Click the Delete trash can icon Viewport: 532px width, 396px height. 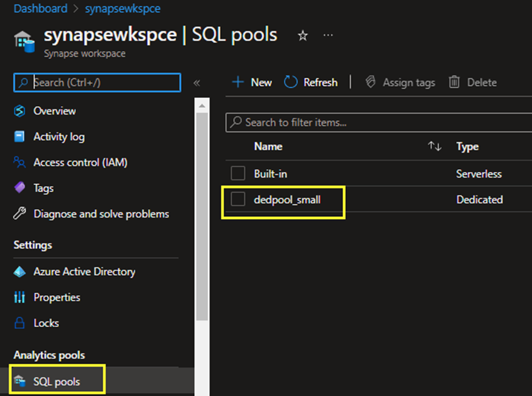tap(454, 82)
